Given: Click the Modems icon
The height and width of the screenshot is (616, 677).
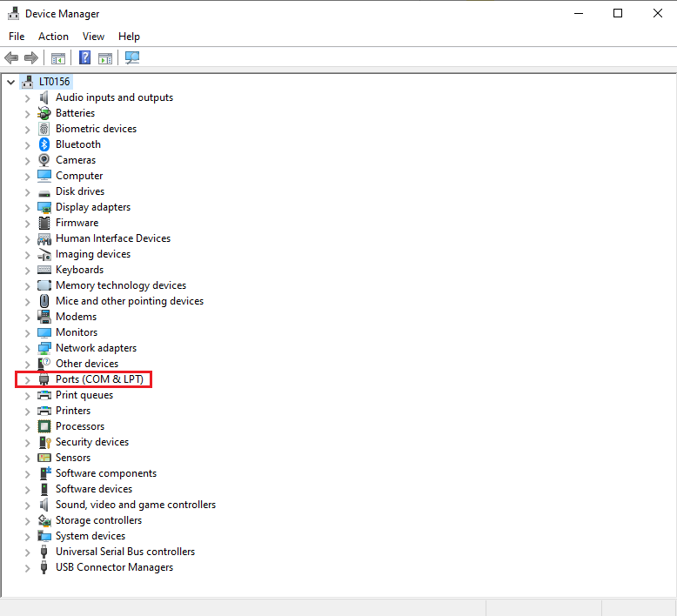Looking at the screenshot, I should [44, 317].
